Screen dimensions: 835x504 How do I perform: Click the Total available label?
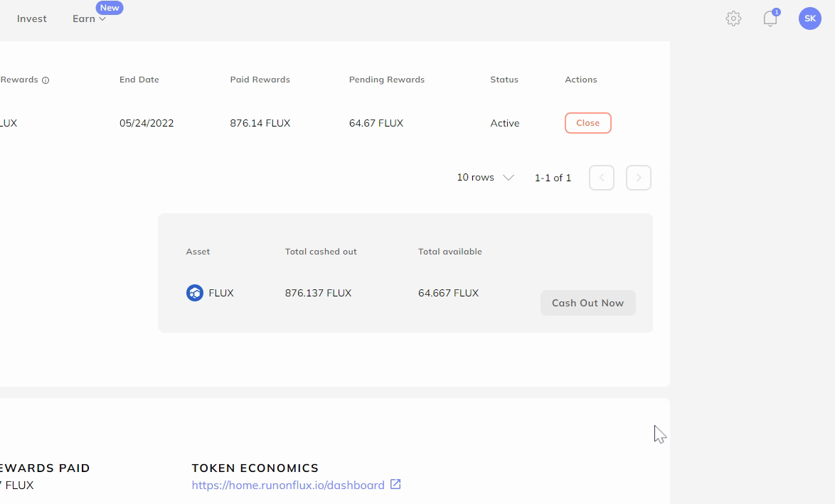coord(450,251)
